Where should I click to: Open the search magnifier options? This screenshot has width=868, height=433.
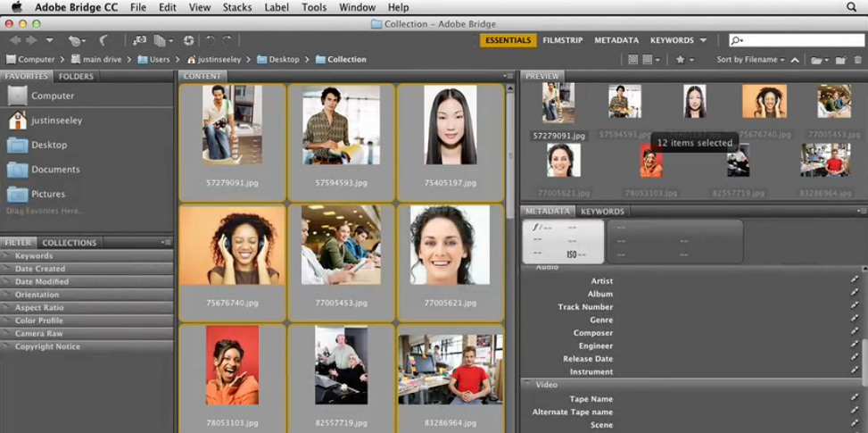click(x=736, y=40)
